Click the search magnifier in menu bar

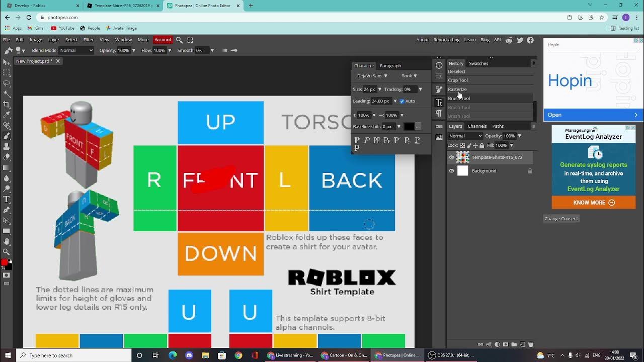click(x=179, y=40)
